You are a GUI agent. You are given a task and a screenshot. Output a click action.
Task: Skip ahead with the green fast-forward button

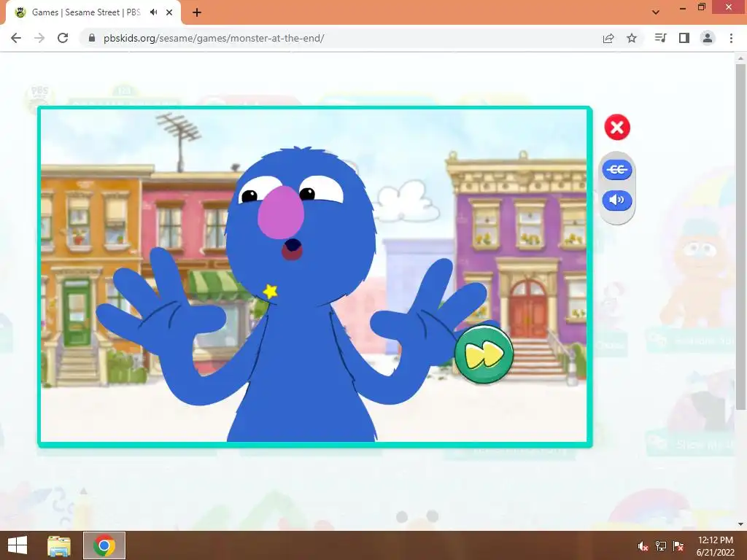484,354
